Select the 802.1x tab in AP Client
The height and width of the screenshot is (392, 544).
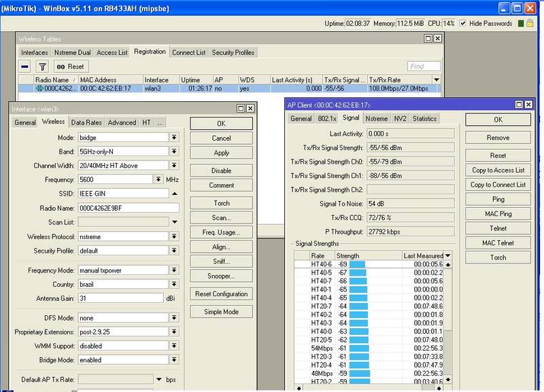327,118
